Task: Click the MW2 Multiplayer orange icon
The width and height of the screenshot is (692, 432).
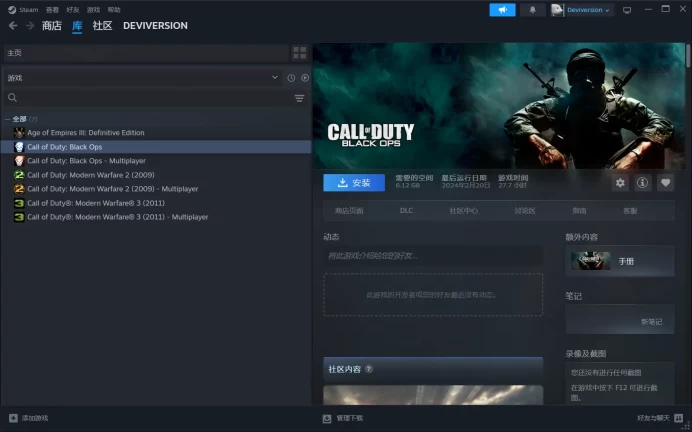Action: click(19, 189)
